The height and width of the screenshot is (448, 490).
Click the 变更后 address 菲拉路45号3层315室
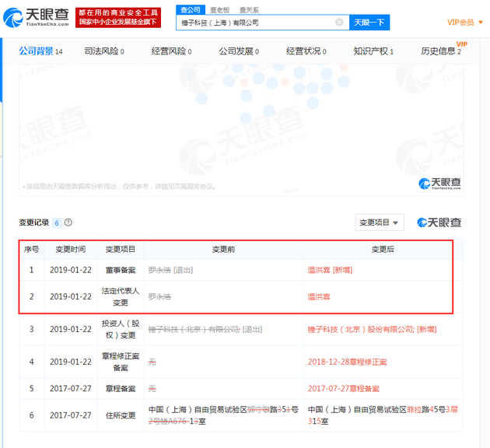pos(383,415)
